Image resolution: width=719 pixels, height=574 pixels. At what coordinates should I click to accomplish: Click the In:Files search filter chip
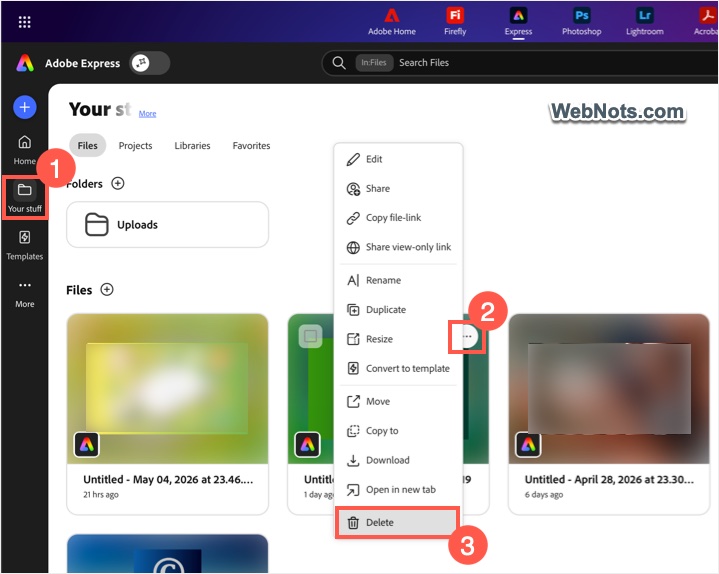click(374, 63)
